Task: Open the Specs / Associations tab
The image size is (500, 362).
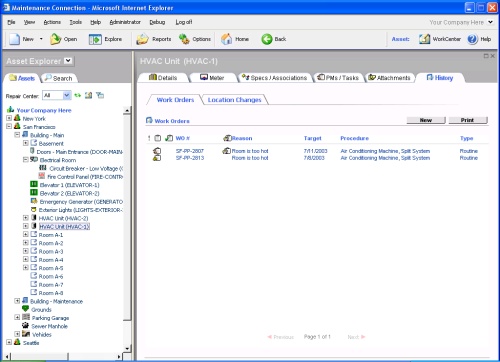Action: (274, 78)
